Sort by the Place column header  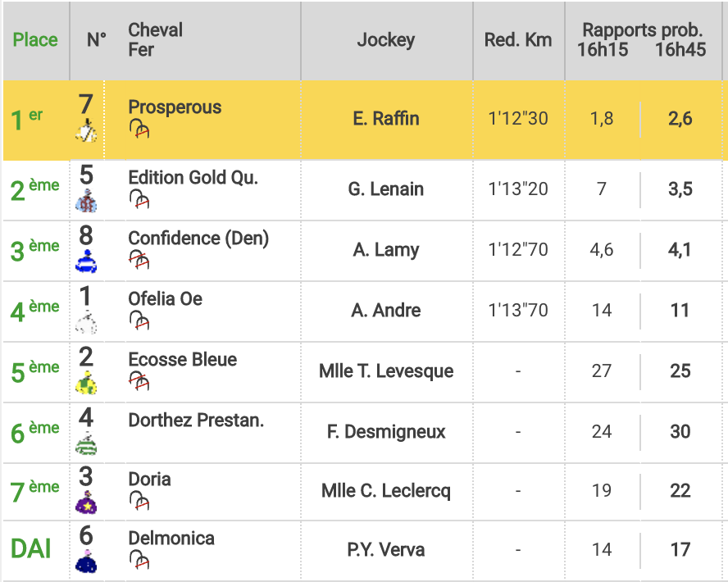[35, 40]
